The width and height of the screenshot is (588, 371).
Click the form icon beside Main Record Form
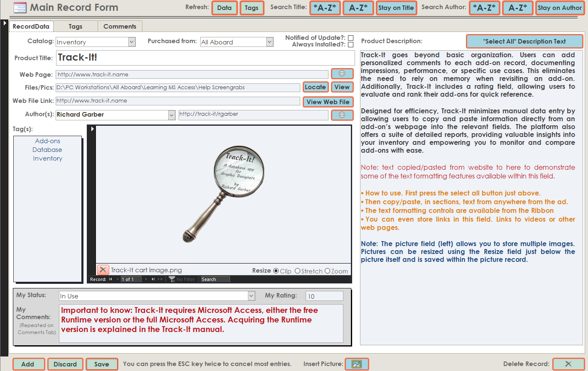(x=20, y=7)
